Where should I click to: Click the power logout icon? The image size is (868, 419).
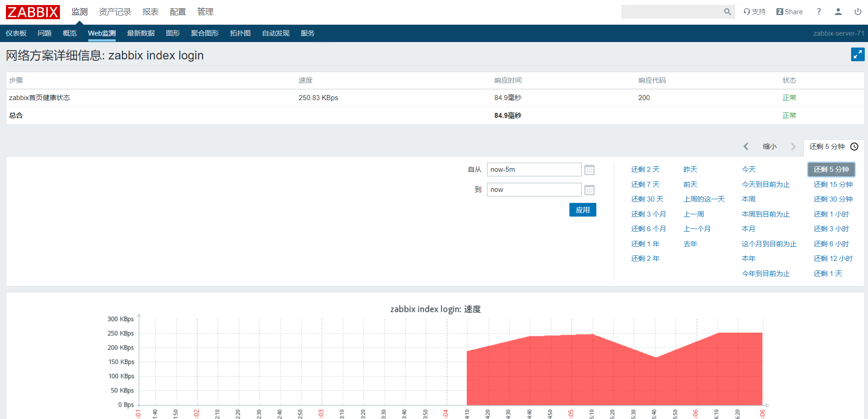pyautogui.click(x=858, y=12)
